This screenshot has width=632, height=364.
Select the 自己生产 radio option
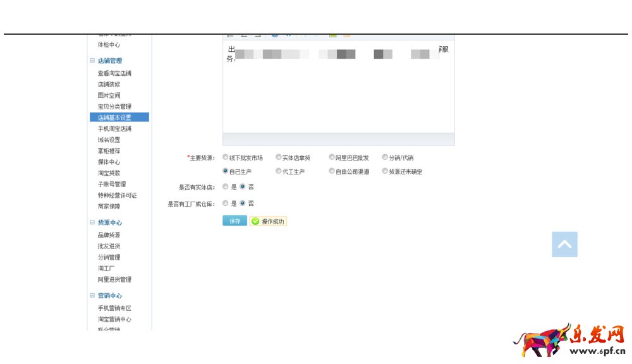pos(226,171)
